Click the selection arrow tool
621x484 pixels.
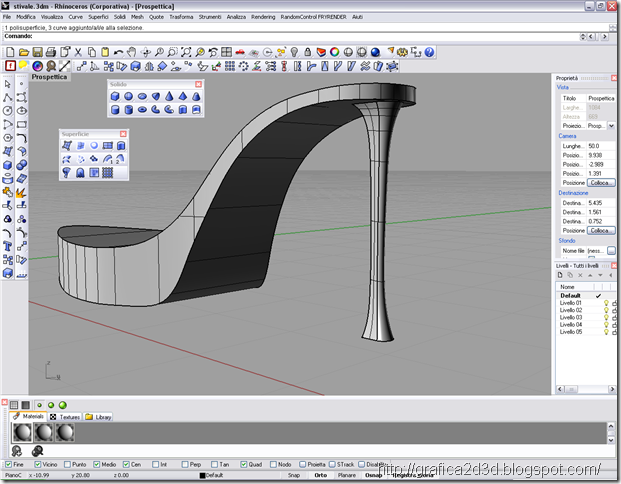click(8, 84)
